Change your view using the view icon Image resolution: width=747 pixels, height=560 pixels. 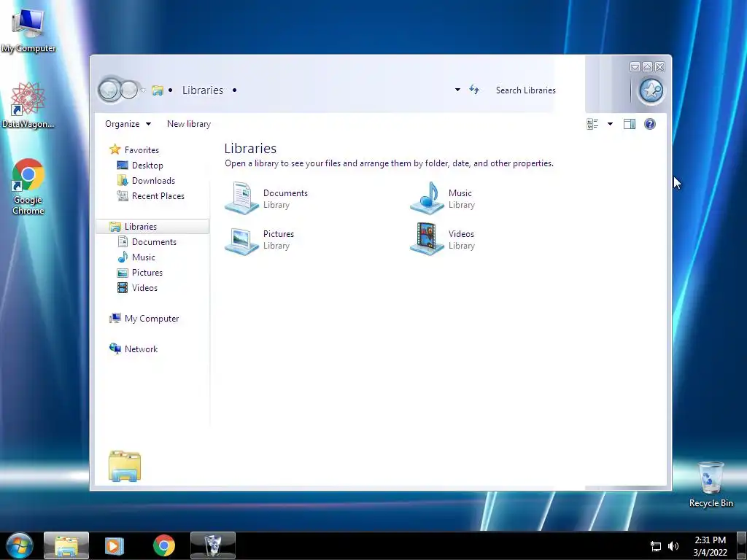(x=592, y=124)
